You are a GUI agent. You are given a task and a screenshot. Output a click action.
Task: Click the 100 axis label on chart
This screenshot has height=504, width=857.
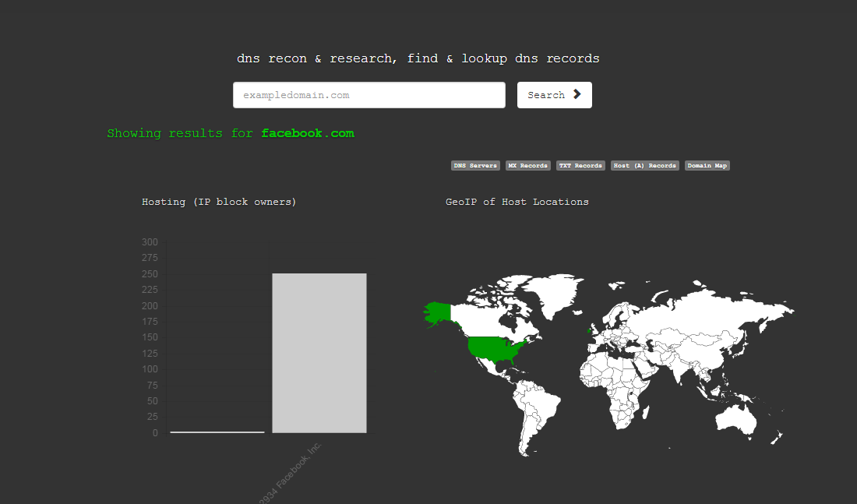tap(150, 369)
